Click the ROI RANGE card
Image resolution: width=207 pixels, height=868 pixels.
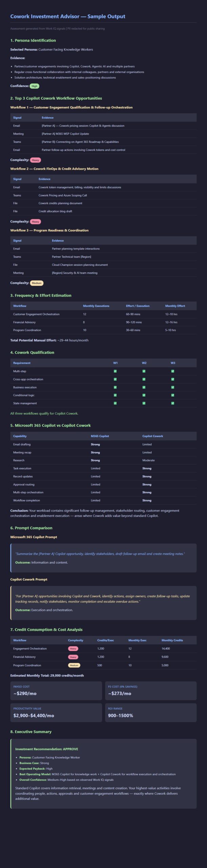[x=151, y=712]
